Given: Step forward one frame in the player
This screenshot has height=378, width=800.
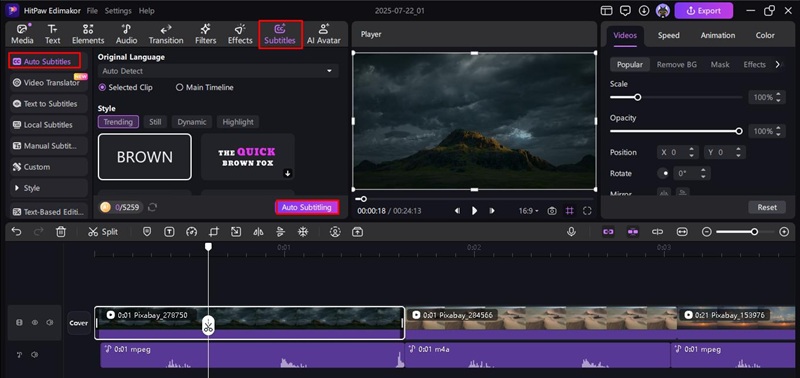Looking at the screenshot, I should pos(492,211).
